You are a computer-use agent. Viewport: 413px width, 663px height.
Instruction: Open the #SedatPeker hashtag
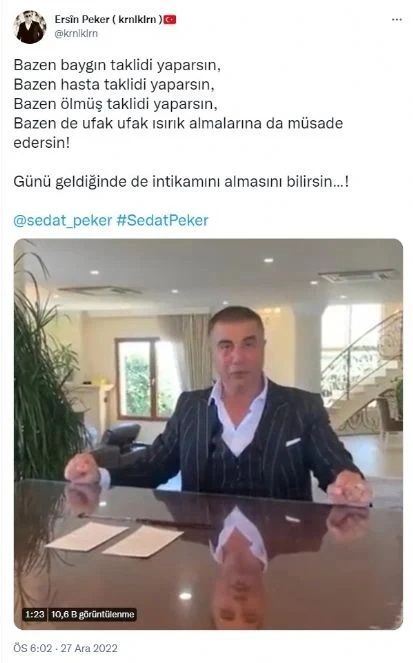(x=162, y=221)
